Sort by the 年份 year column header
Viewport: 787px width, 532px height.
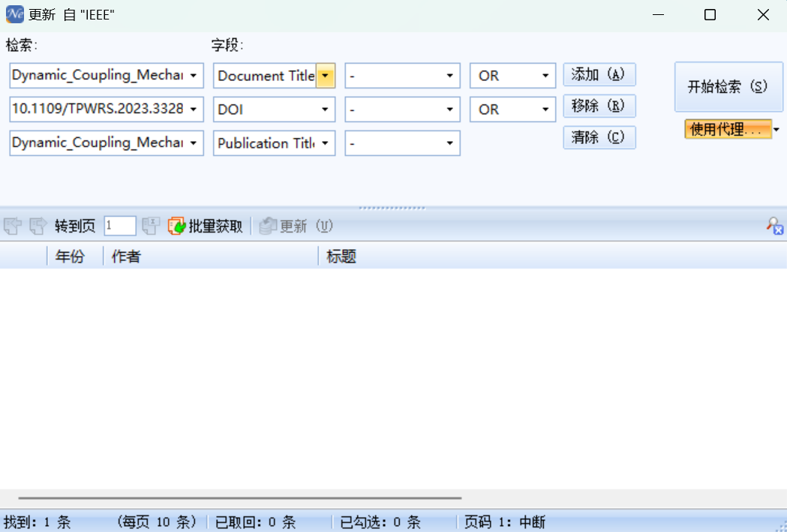click(x=75, y=257)
